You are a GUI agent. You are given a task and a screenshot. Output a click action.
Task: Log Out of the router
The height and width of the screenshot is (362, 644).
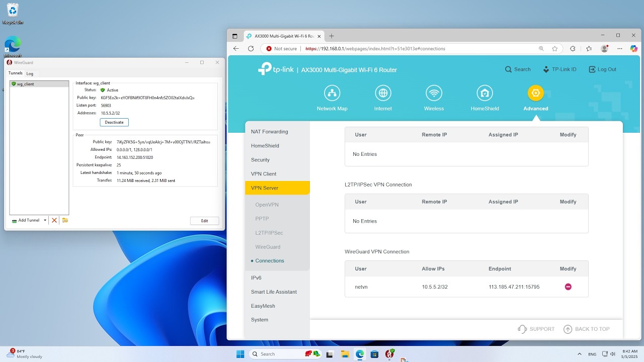[602, 69]
